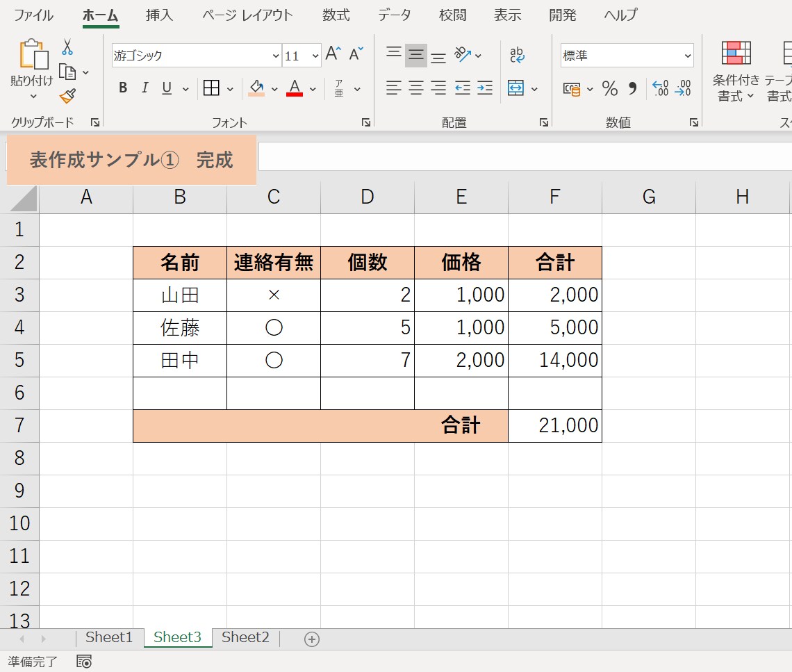Click the phonetic guide (furigana) icon
Screen dimensions: 792x672
pos(339,88)
